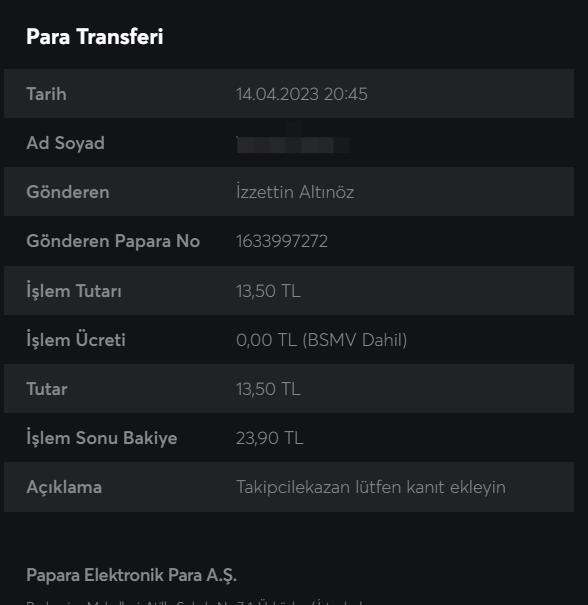Click the Para Transferi heading

(x=95, y=37)
